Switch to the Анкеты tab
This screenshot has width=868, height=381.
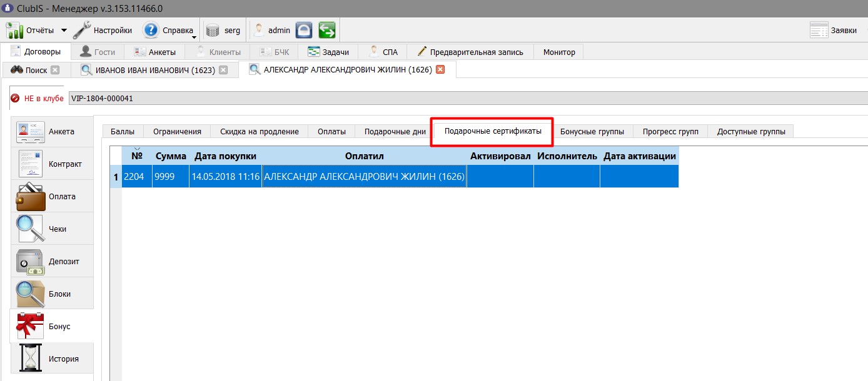coord(155,52)
